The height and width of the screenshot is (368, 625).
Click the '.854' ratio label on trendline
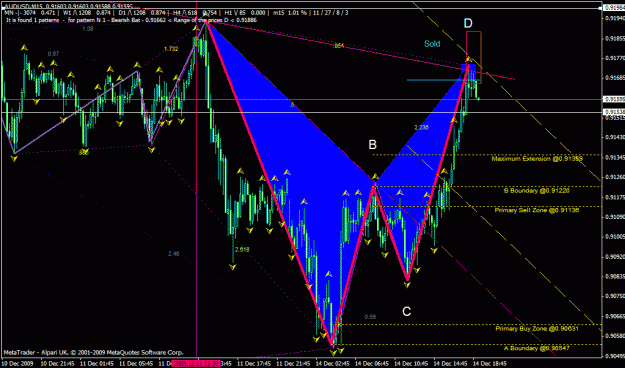pyautogui.click(x=338, y=46)
